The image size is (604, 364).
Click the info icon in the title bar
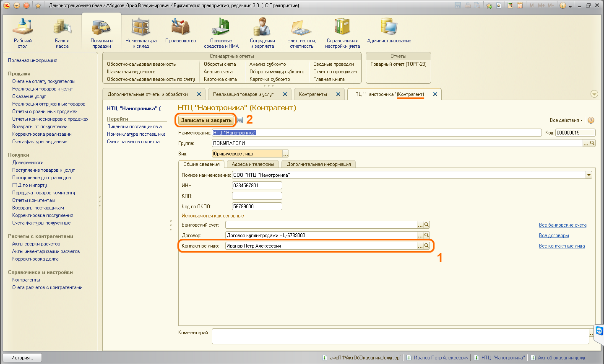click(x=563, y=5)
